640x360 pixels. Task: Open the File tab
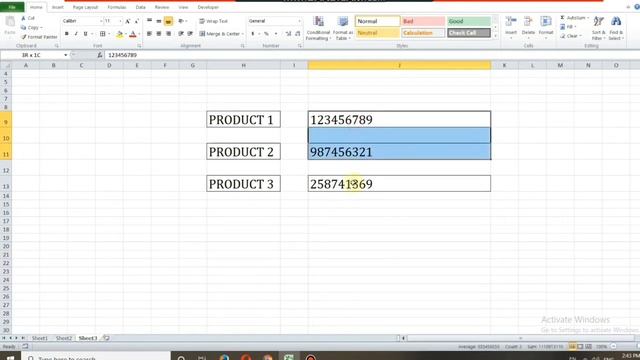tap(12, 7)
